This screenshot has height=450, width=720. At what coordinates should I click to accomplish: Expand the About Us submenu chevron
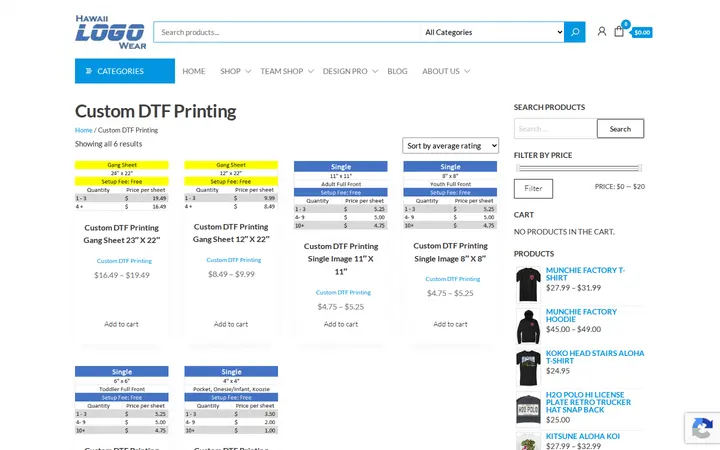(x=467, y=71)
